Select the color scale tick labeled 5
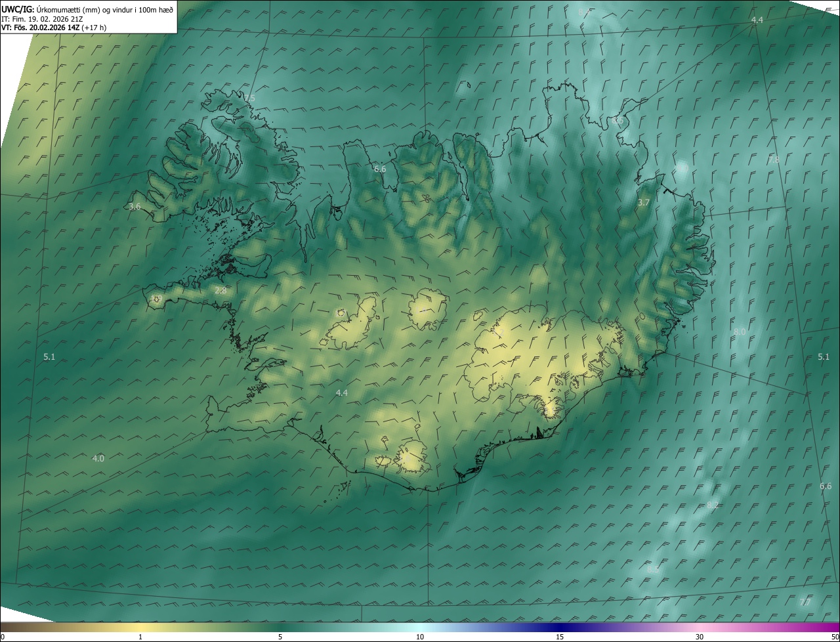The image size is (840, 642). pos(280,637)
